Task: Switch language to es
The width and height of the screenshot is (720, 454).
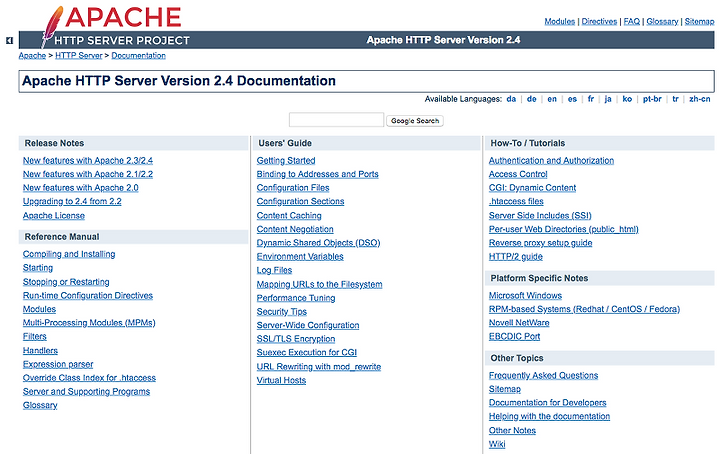Action: pyautogui.click(x=572, y=99)
